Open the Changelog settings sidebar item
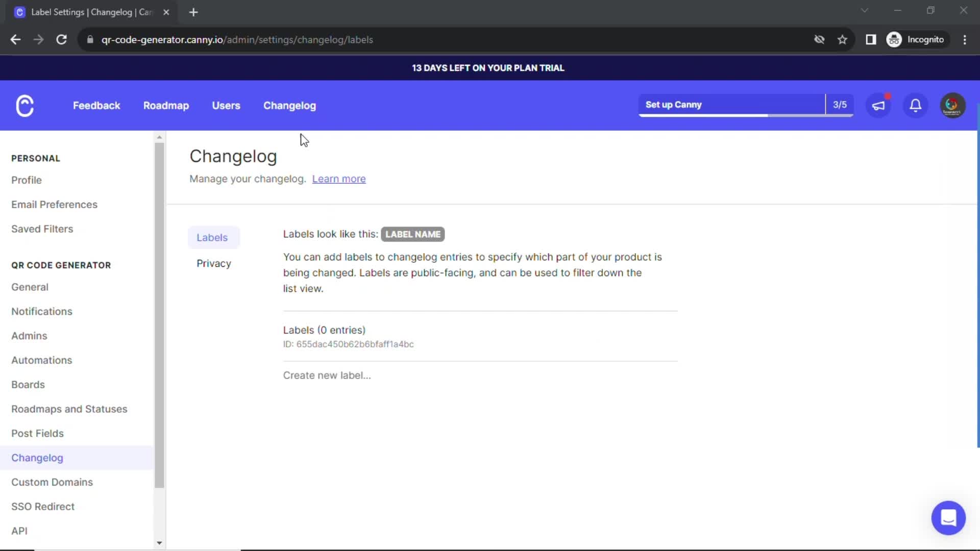The image size is (980, 551). coord(37,458)
